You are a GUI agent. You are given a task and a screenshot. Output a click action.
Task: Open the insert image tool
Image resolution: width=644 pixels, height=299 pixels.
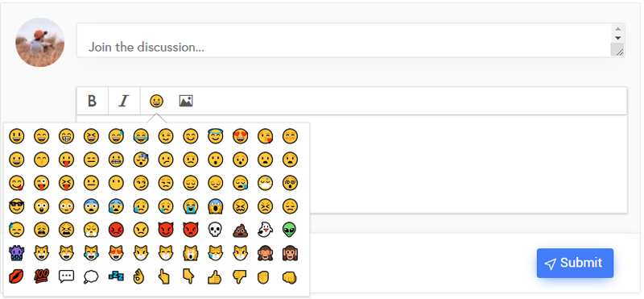186,101
